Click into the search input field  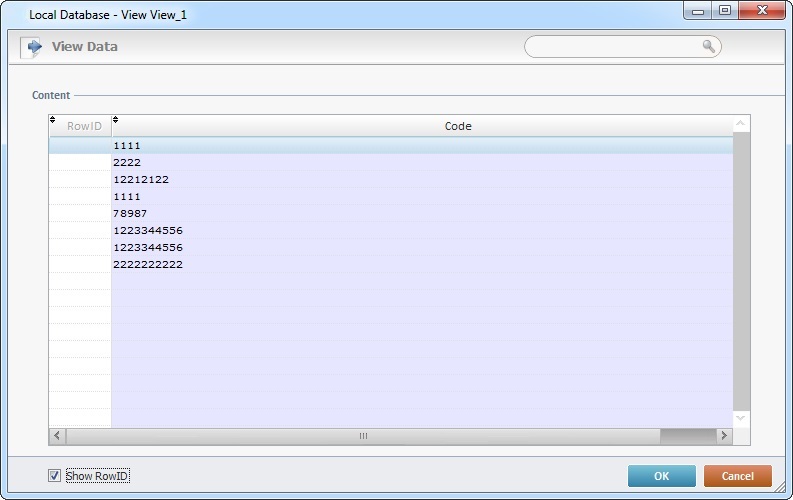click(610, 47)
